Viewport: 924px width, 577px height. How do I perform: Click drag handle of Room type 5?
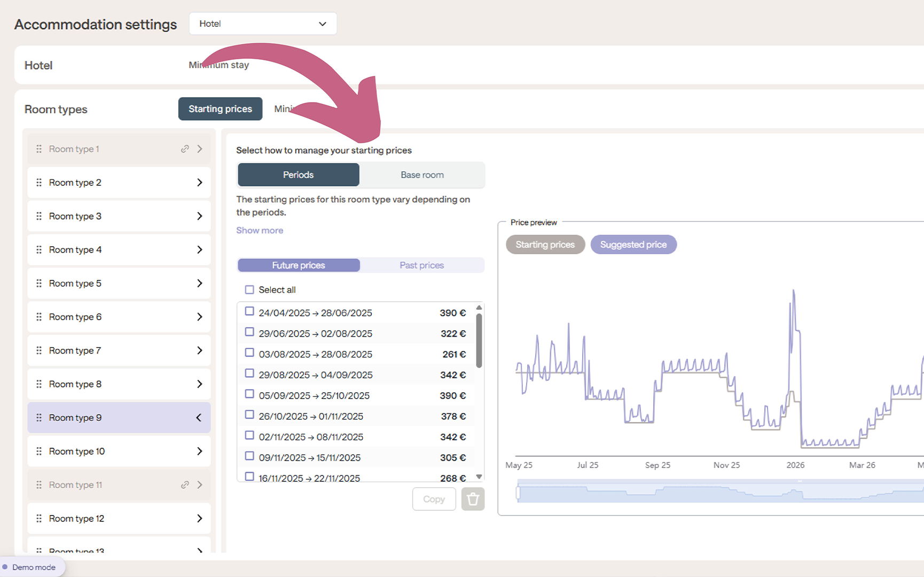point(39,284)
